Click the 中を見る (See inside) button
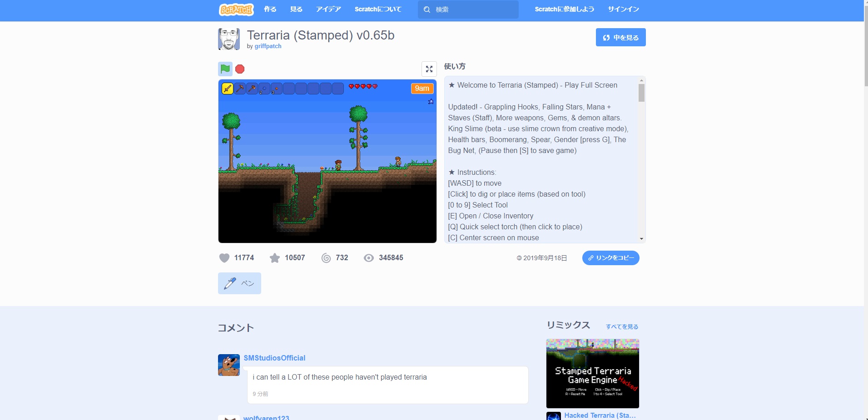Screen dimensions: 868x420 click(620, 38)
